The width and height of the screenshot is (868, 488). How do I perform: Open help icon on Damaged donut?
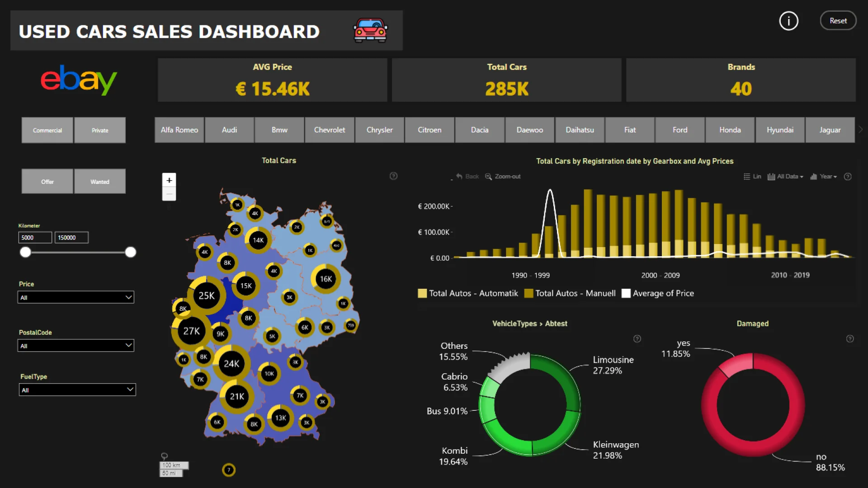[850, 339]
